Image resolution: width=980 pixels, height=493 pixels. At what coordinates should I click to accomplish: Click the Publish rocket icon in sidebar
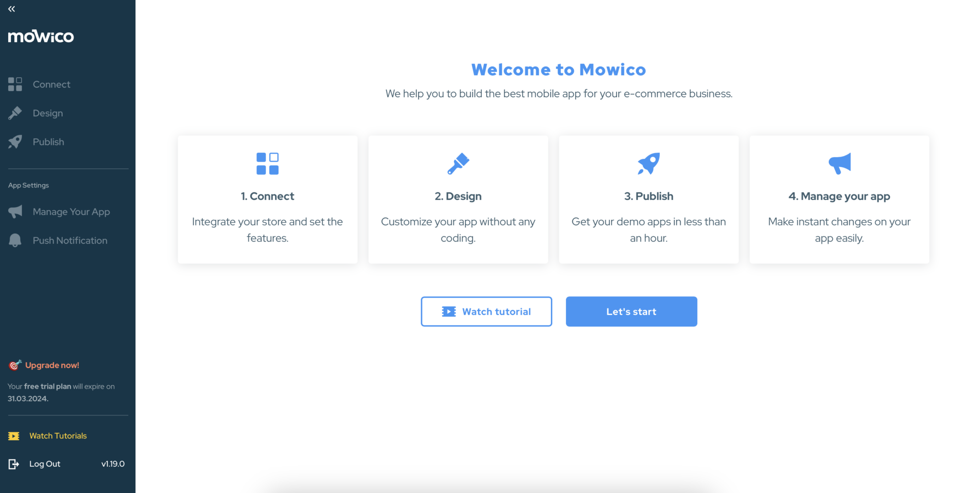tap(15, 142)
